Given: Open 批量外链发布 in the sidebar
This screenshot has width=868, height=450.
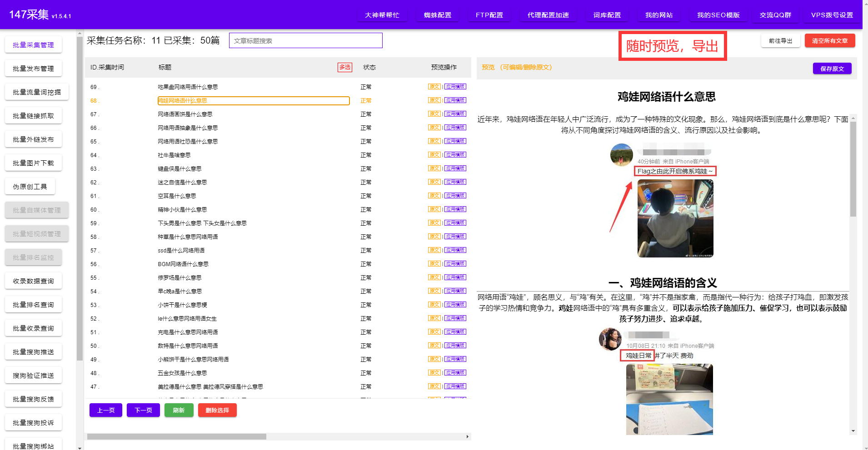Looking at the screenshot, I should tap(33, 139).
